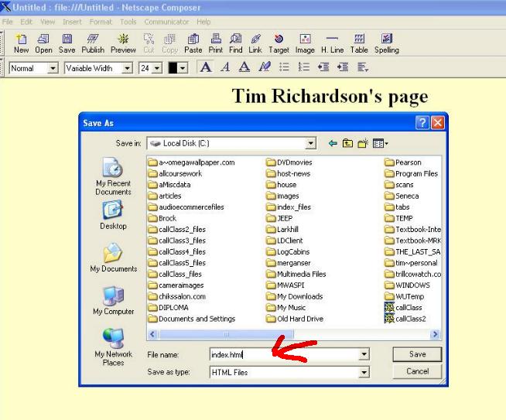Viewport: 506px width, 420px height.
Task: Open the View menu
Action: click(47, 22)
